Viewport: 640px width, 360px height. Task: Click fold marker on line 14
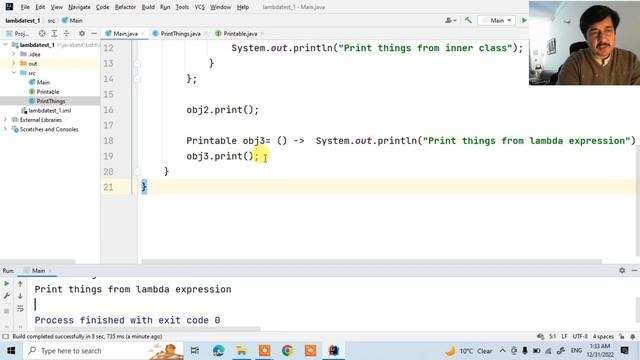coord(138,79)
